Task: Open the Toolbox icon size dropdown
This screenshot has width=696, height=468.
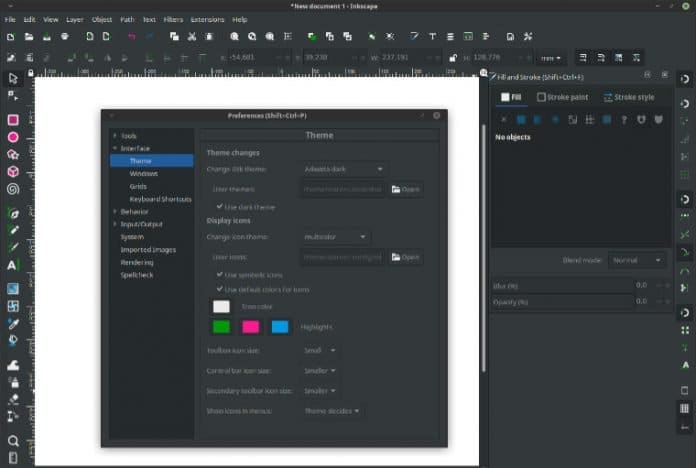Action: (320, 350)
